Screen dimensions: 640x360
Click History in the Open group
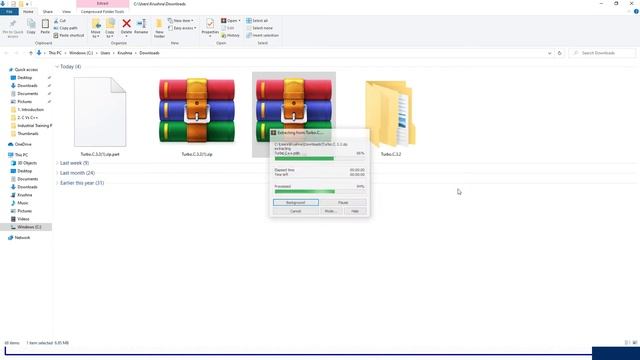point(231,36)
